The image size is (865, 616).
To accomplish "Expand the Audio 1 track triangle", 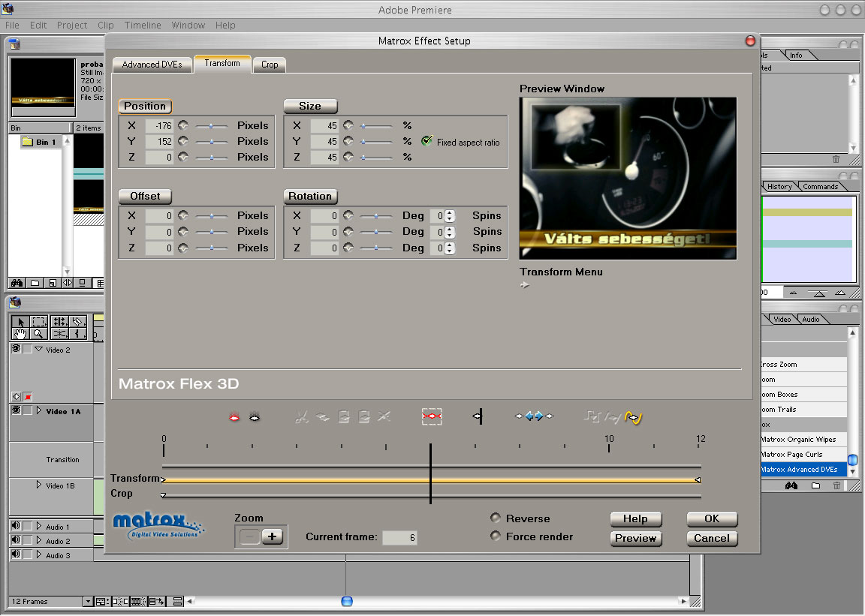I will [x=38, y=526].
